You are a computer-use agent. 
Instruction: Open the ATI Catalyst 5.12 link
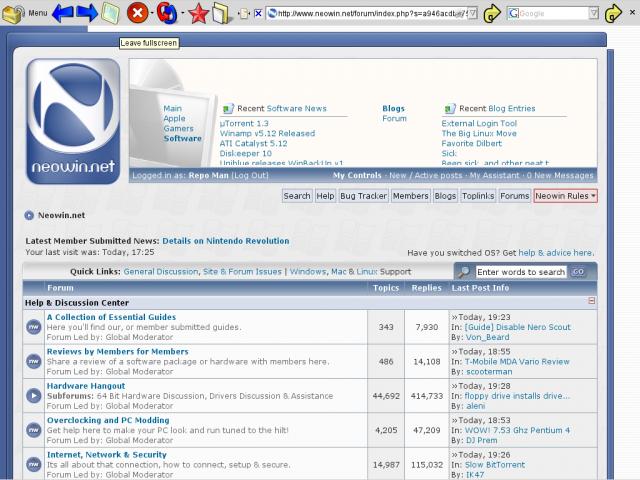point(253,143)
